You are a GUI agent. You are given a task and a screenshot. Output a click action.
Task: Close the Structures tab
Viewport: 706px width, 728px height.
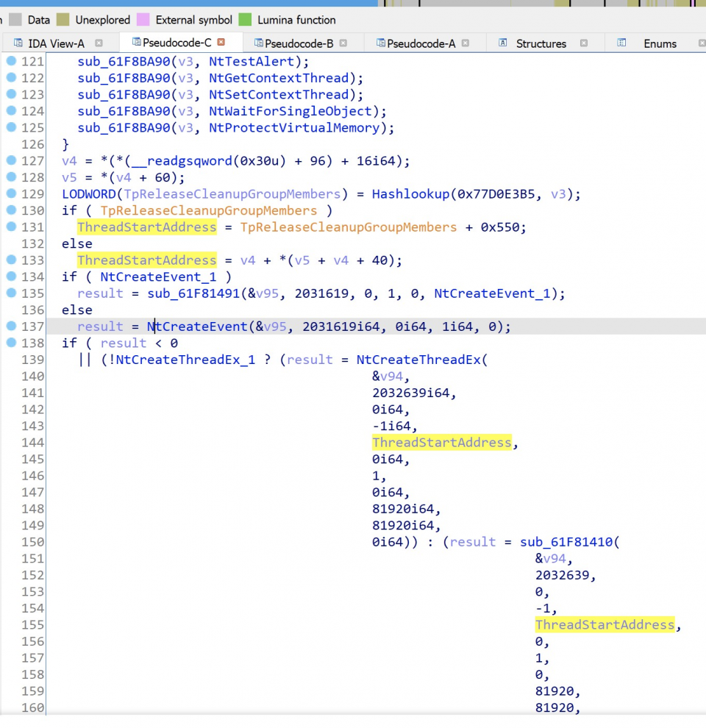point(584,43)
